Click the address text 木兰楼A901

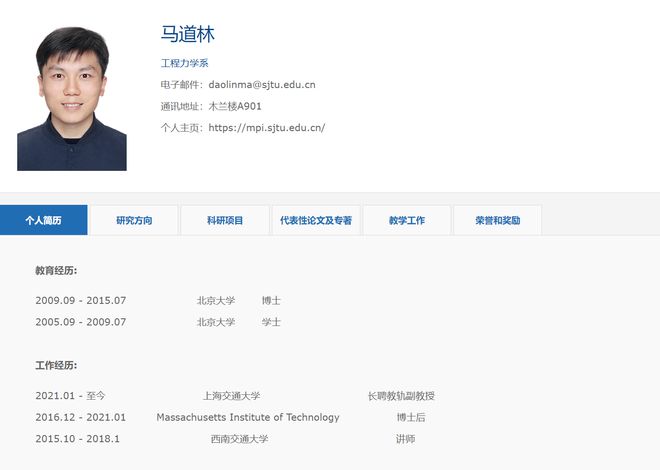(x=235, y=106)
